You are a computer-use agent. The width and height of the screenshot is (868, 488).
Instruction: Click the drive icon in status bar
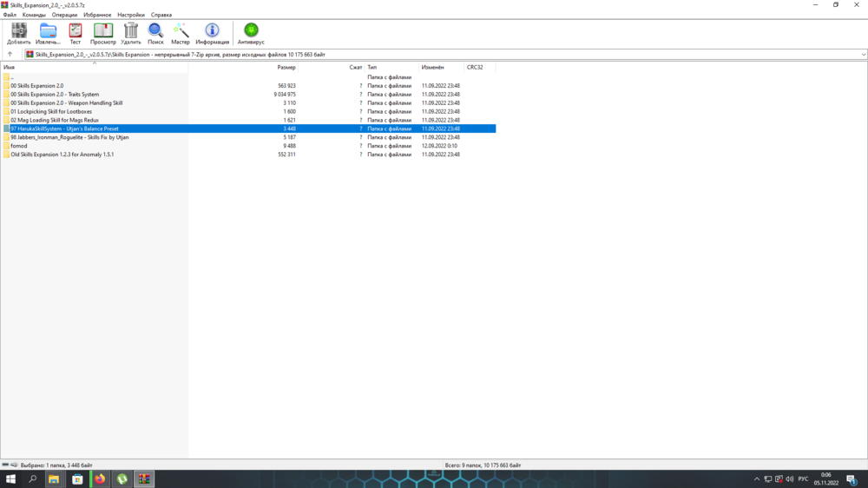coord(5,465)
